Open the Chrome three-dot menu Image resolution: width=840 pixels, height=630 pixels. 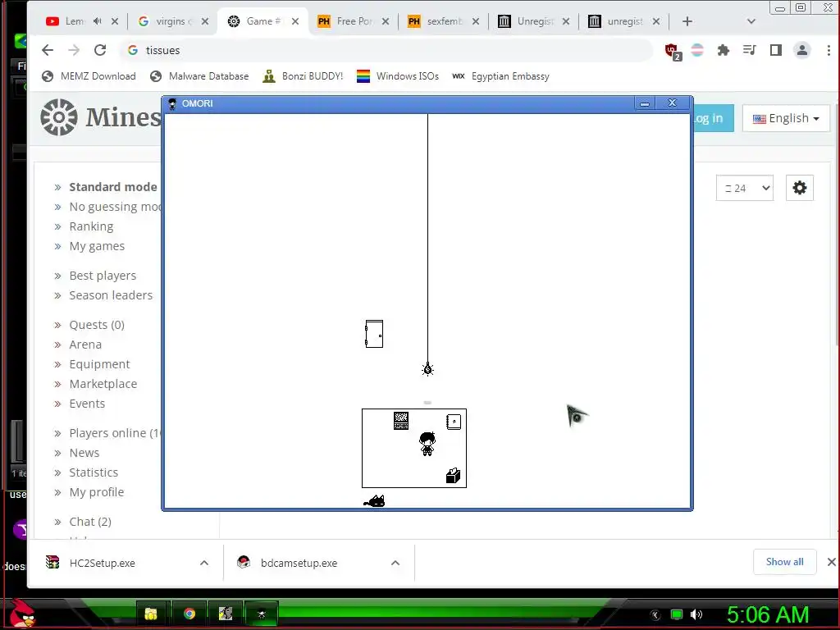pyautogui.click(x=829, y=50)
